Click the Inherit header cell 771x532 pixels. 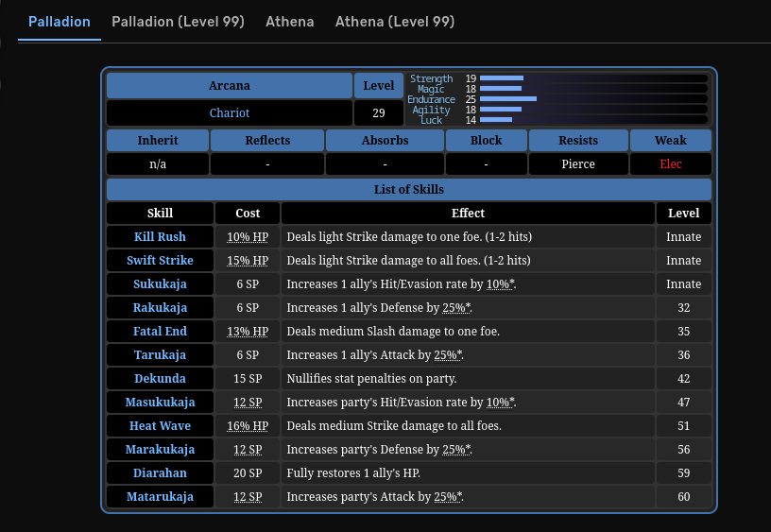(x=158, y=141)
